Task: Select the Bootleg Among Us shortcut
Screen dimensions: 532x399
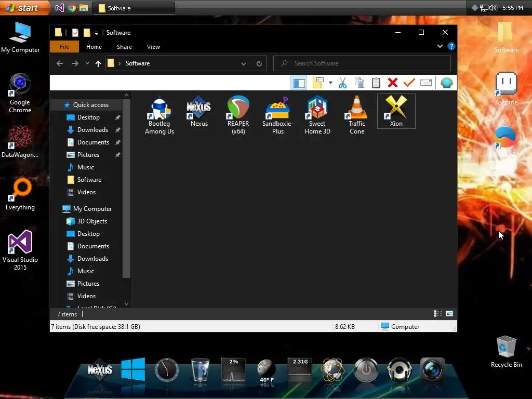Action: tap(159, 115)
